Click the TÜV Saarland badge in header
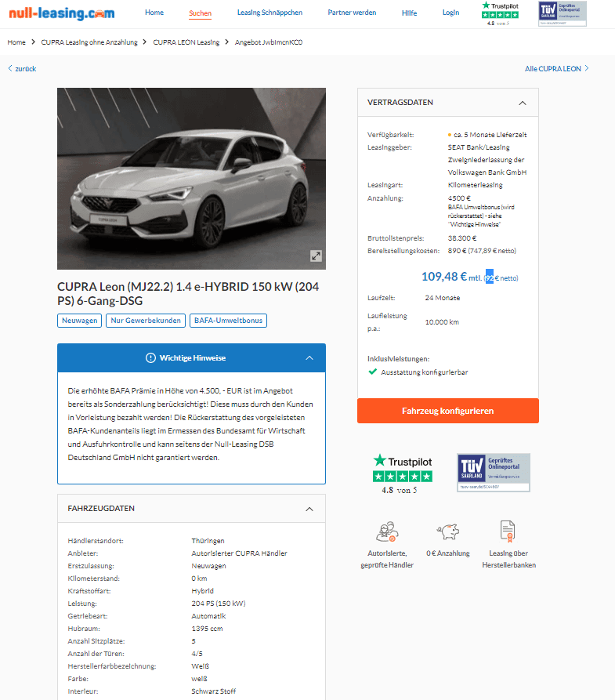Image resolution: width=615 pixels, height=700 pixels. coord(563,14)
